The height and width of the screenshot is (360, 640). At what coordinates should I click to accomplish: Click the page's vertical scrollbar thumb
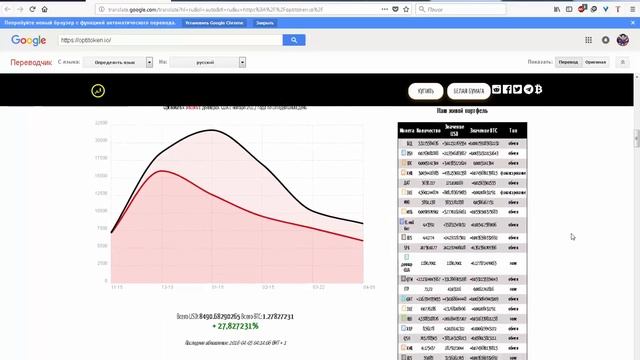click(x=637, y=138)
